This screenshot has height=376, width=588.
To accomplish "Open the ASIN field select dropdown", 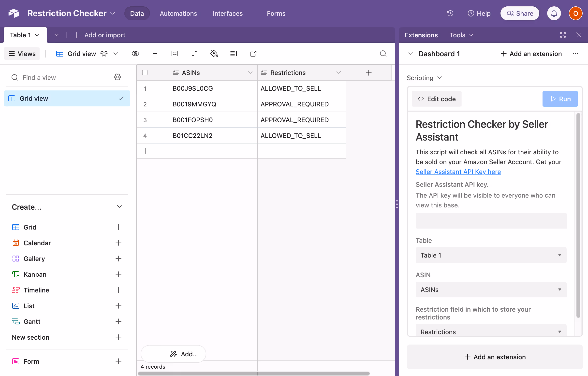I will pyautogui.click(x=491, y=289).
